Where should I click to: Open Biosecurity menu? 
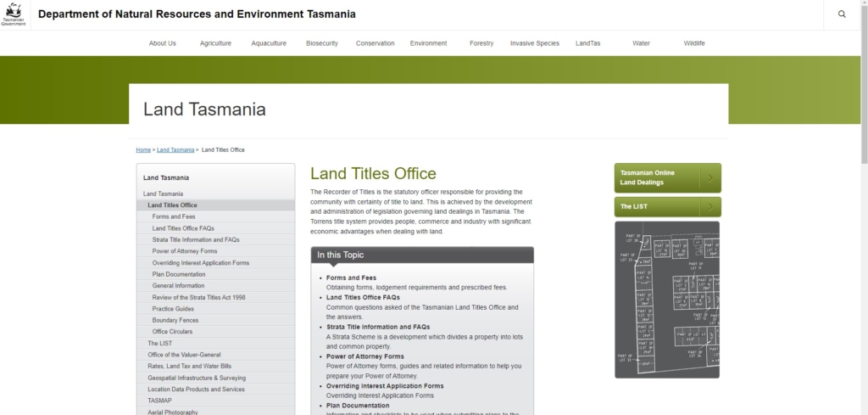tap(321, 43)
